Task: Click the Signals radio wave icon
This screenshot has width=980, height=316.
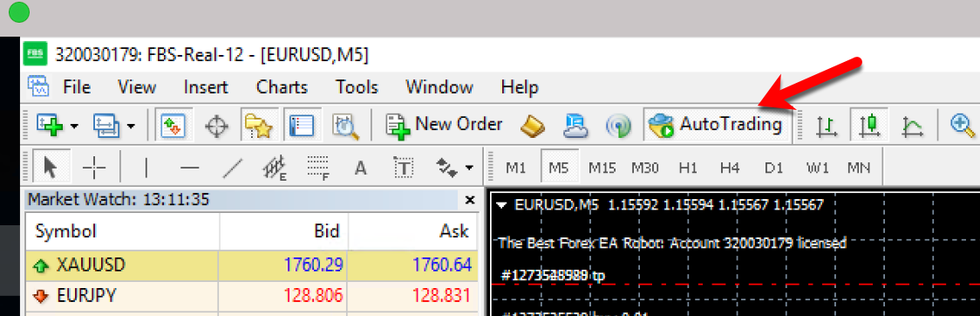Action: click(617, 126)
